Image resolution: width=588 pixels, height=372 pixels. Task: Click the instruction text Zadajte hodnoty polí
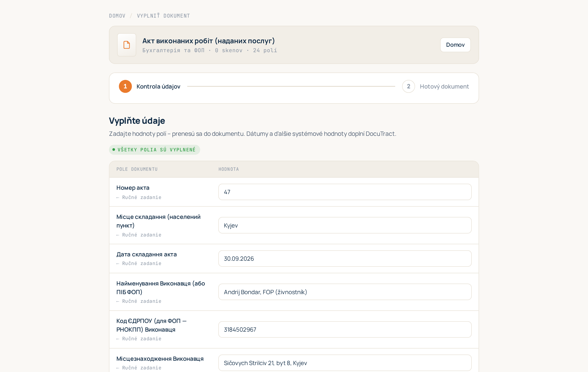pos(252,134)
